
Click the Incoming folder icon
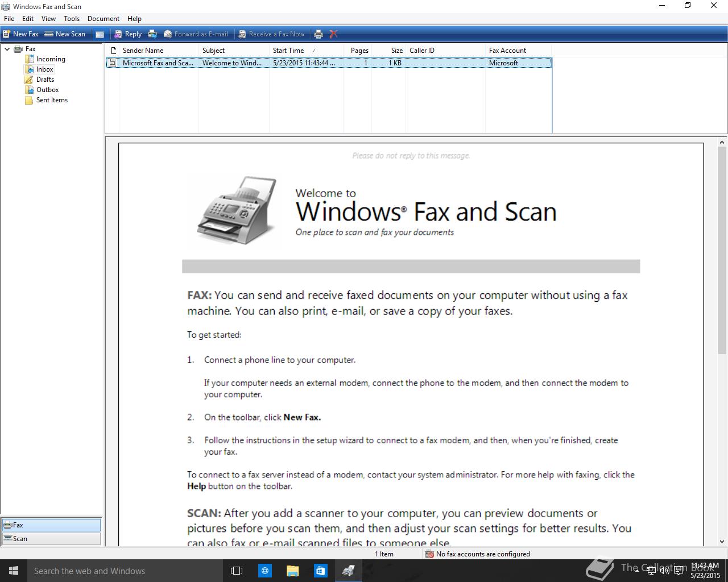click(x=29, y=59)
